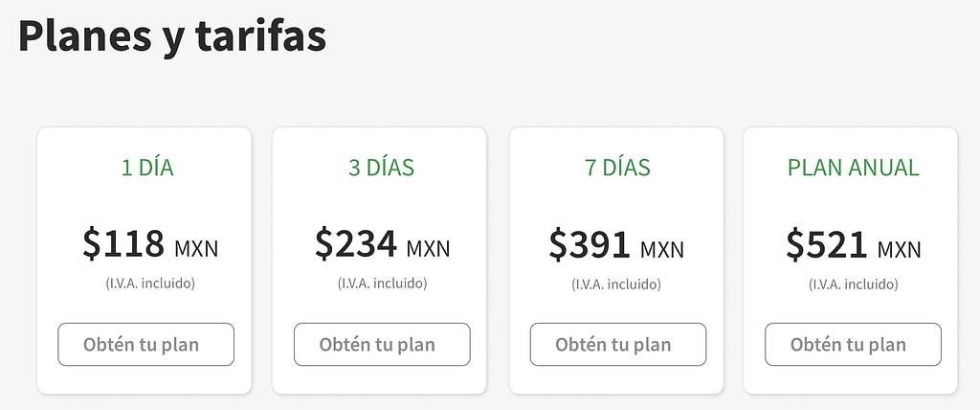This screenshot has height=410, width=980.
Task: Click the MXN label beside $118
Action: coord(196,249)
